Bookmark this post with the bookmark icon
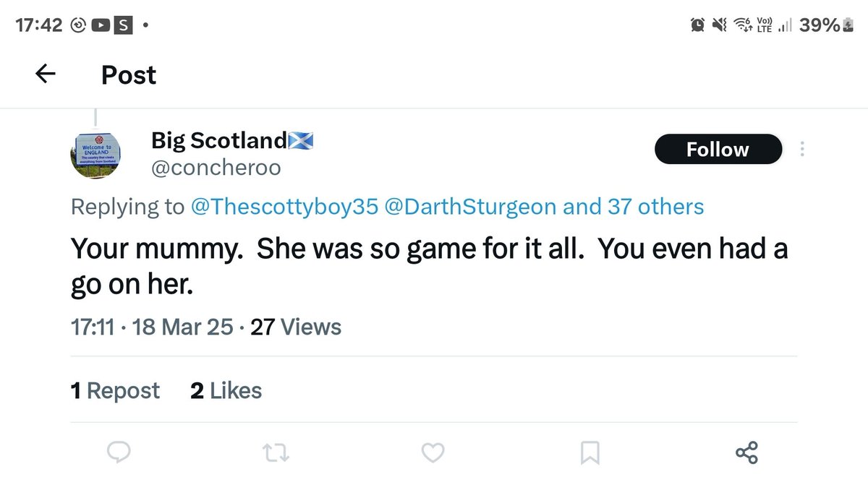 pos(590,453)
